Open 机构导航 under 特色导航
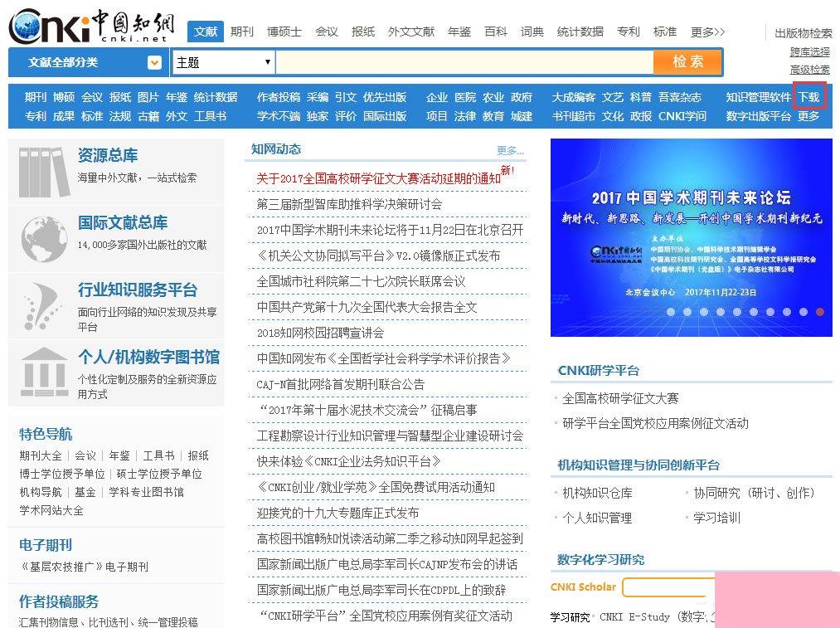 point(40,492)
